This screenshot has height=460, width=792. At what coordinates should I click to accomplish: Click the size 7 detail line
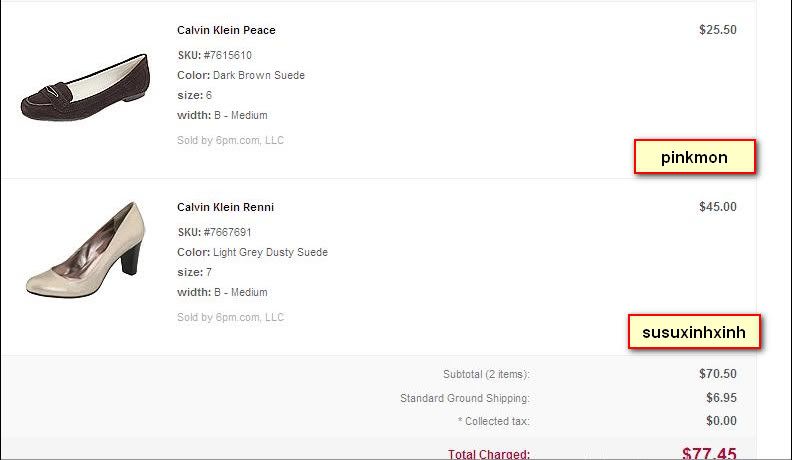point(194,272)
